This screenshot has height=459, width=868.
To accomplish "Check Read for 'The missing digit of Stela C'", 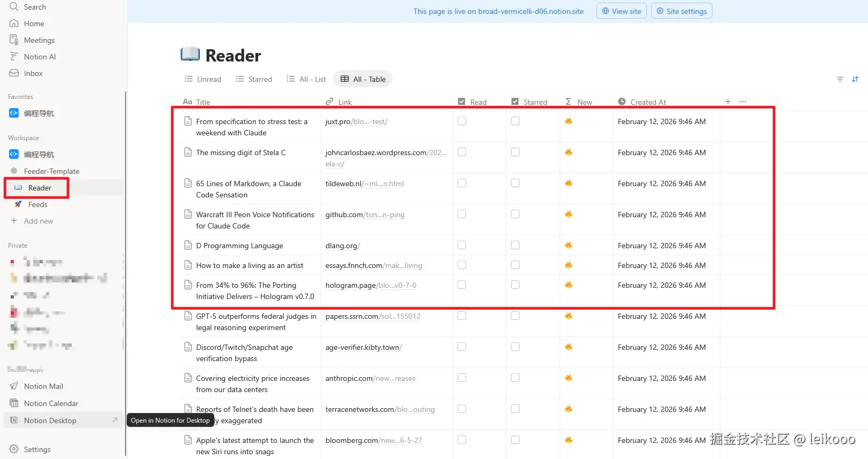I will [462, 152].
